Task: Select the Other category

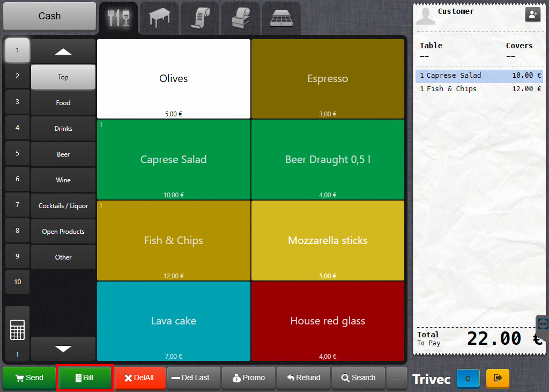Action: tap(63, 257)
